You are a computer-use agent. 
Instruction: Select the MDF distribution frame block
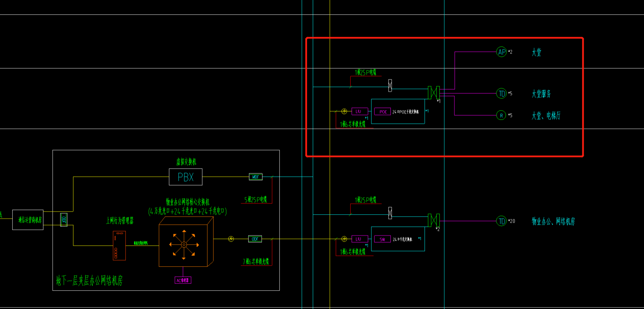coord(255,177)
